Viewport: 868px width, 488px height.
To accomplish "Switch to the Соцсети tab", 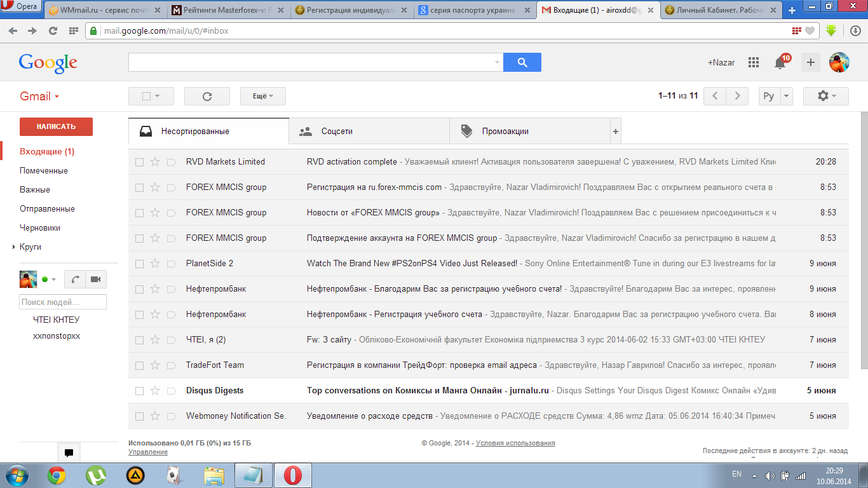I will [x=369, y=131].
